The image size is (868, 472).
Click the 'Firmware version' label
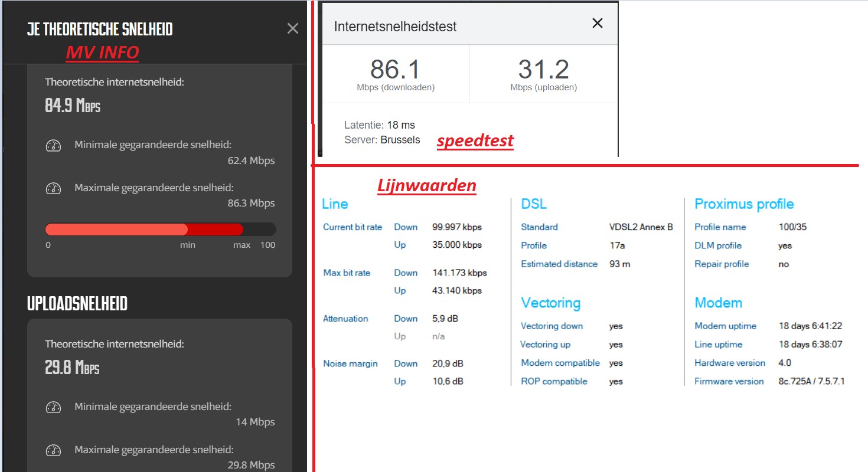729,381
